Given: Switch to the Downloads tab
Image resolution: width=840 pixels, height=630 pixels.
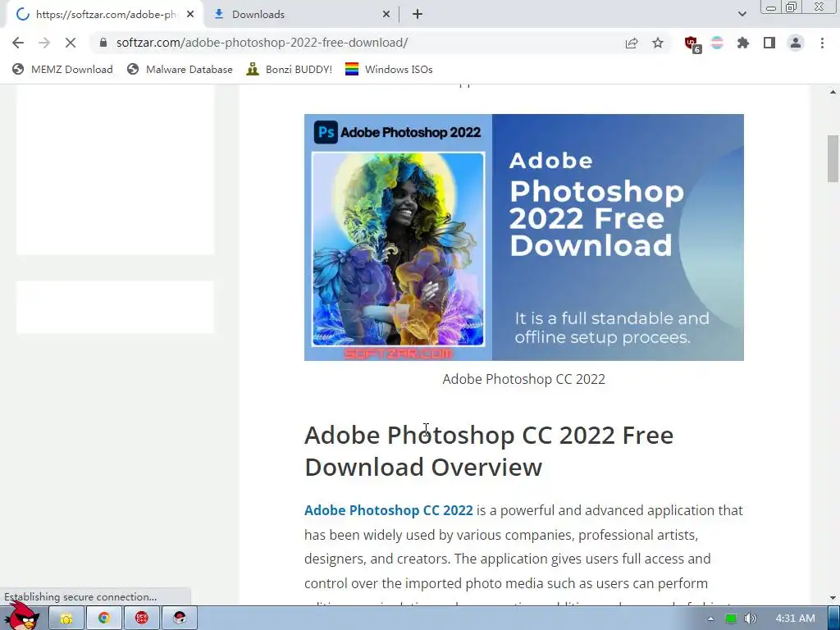Looking at the screenshot, I should tap(302, 15).
